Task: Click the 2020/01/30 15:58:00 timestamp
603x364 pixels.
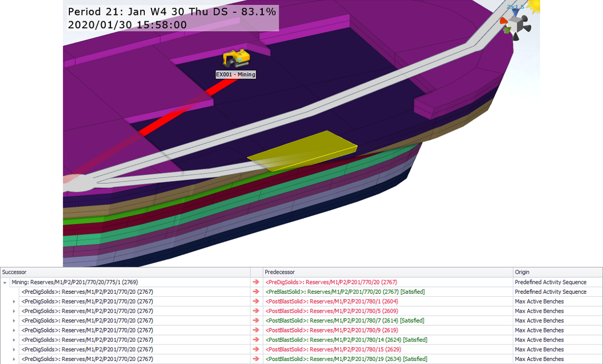Action: click(x=127, y=25)
